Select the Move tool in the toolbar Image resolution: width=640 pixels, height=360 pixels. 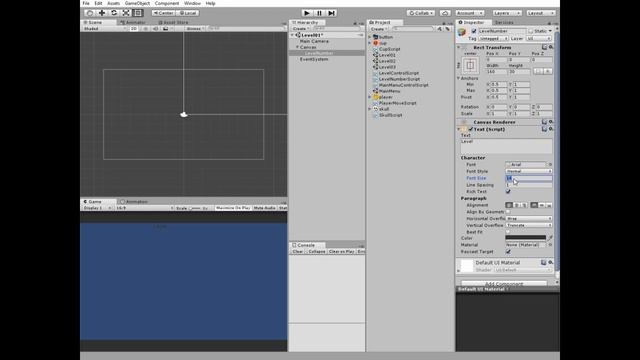pos(102,13)
